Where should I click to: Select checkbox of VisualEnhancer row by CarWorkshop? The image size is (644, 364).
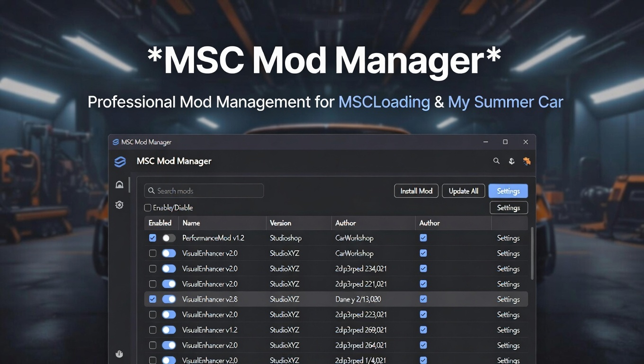pyautogui.click(x=152, y=254)
